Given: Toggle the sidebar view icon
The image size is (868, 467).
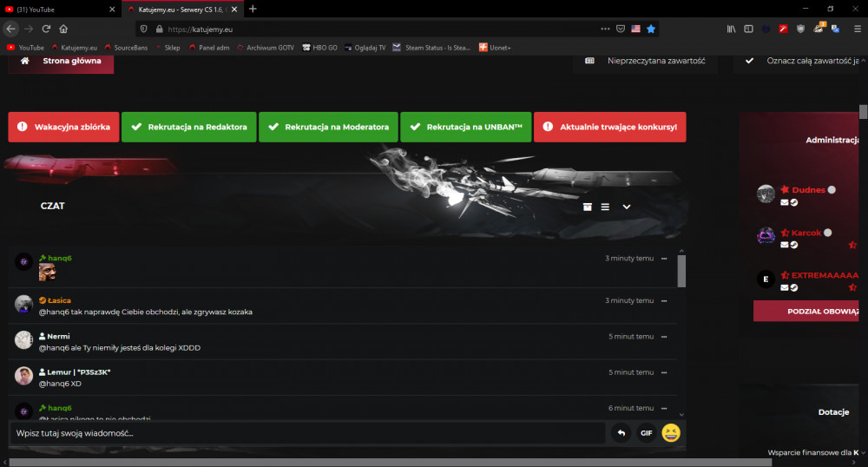Looking at the screenshot, I should 748,29.
